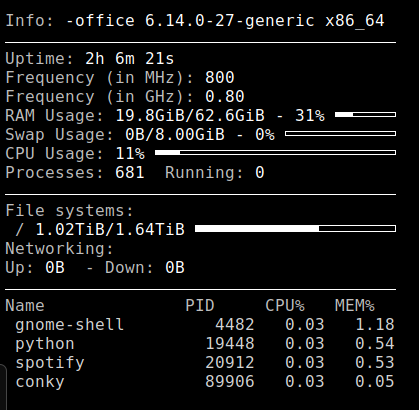This screenshot has width=419, height=410.
Task: Click the Down network speed 0B
Action: coord(175,268)
